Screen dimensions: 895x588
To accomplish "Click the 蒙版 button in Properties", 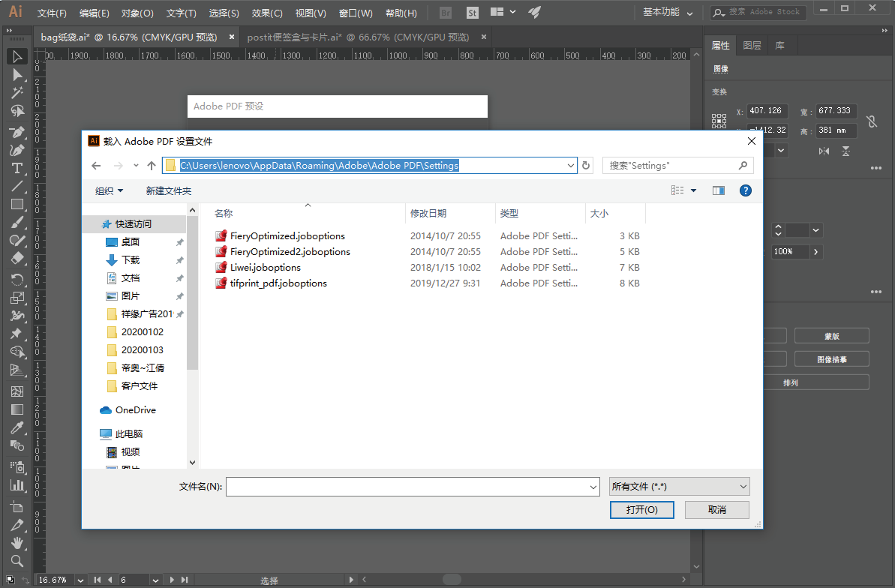I will 832,336.
